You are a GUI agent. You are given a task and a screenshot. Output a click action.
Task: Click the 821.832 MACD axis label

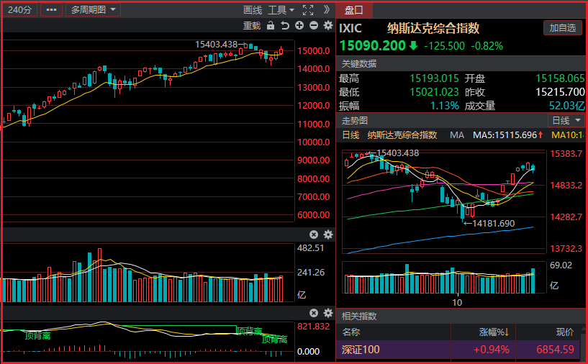tap(314, 327)
